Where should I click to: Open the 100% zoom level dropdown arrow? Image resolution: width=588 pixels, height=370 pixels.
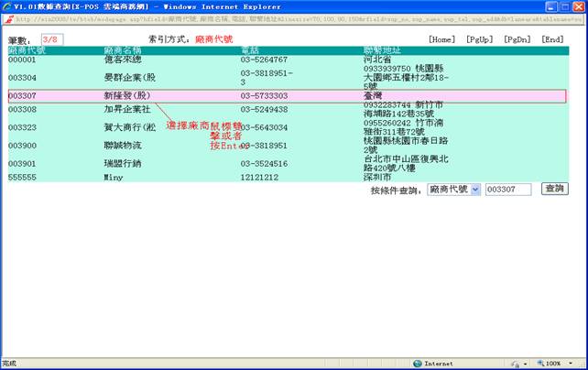(571, 364)
